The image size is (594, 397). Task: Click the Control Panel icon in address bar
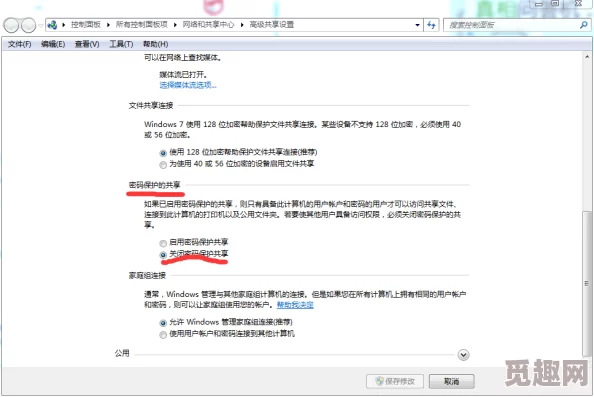(52, 25)
